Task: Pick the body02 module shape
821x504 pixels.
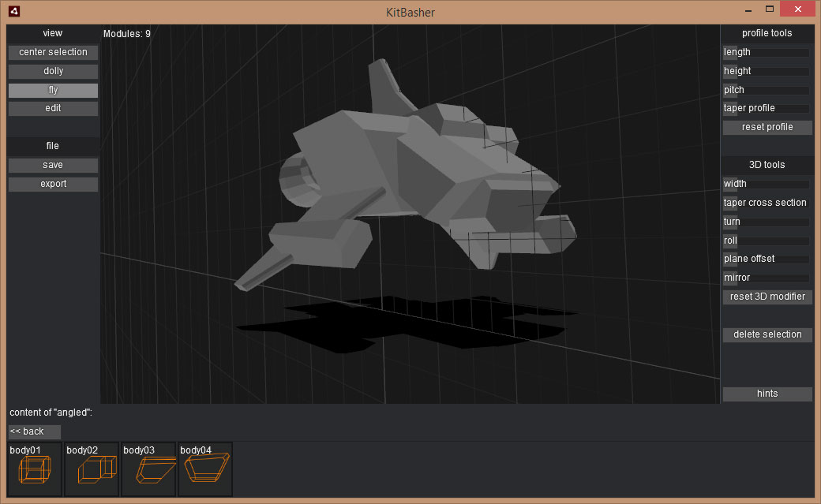Action: pos(92,469)
